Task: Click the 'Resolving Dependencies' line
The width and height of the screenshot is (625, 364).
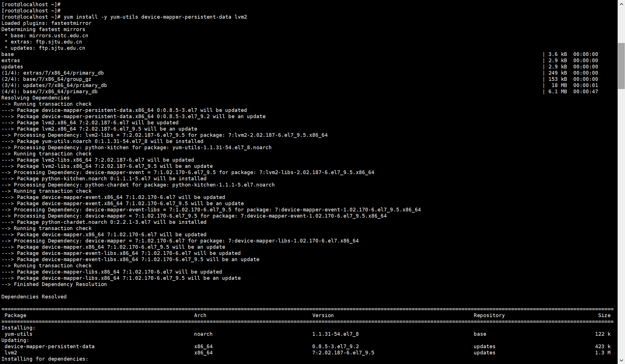Action: tap(35, 98)
